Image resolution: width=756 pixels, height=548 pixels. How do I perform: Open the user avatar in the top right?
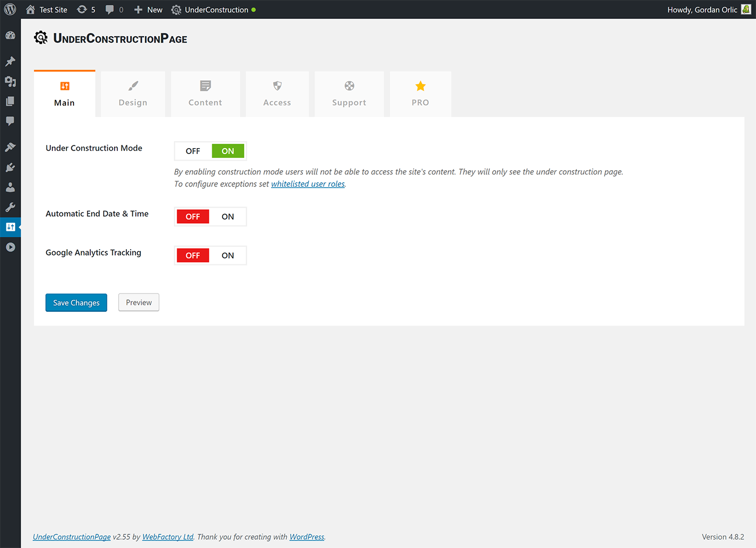coord(746,10)
